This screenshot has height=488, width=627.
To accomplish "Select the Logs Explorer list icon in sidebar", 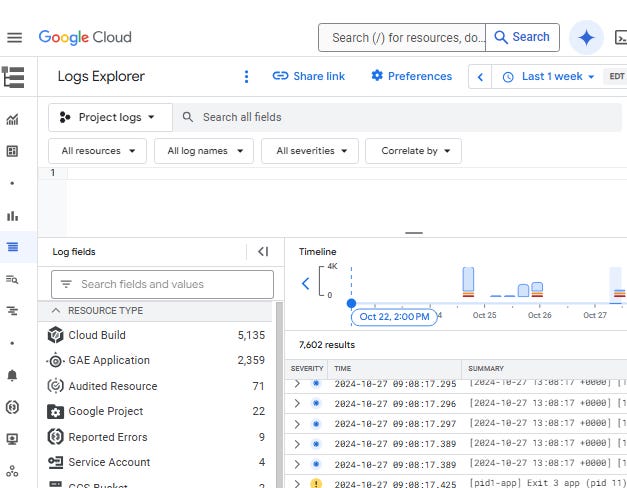I will coord(12,247).
